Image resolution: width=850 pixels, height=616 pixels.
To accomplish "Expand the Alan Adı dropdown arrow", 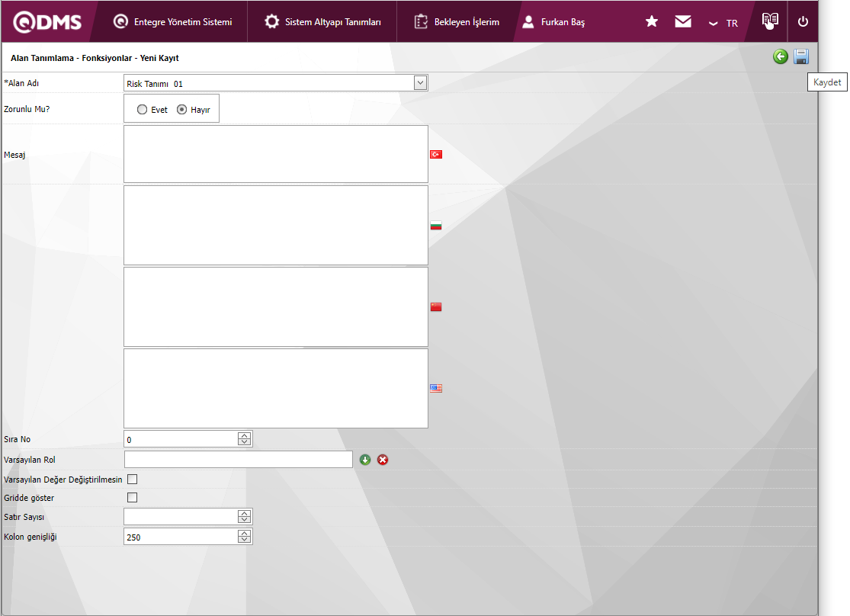I will [420, 83].
